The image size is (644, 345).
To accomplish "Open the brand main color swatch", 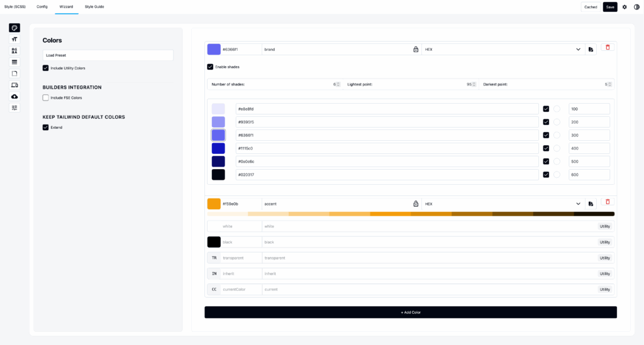I will 214,49.
